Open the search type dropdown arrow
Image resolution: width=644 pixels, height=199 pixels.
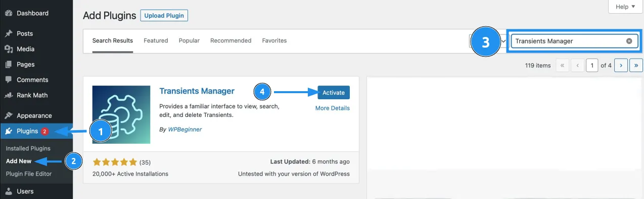504,41
